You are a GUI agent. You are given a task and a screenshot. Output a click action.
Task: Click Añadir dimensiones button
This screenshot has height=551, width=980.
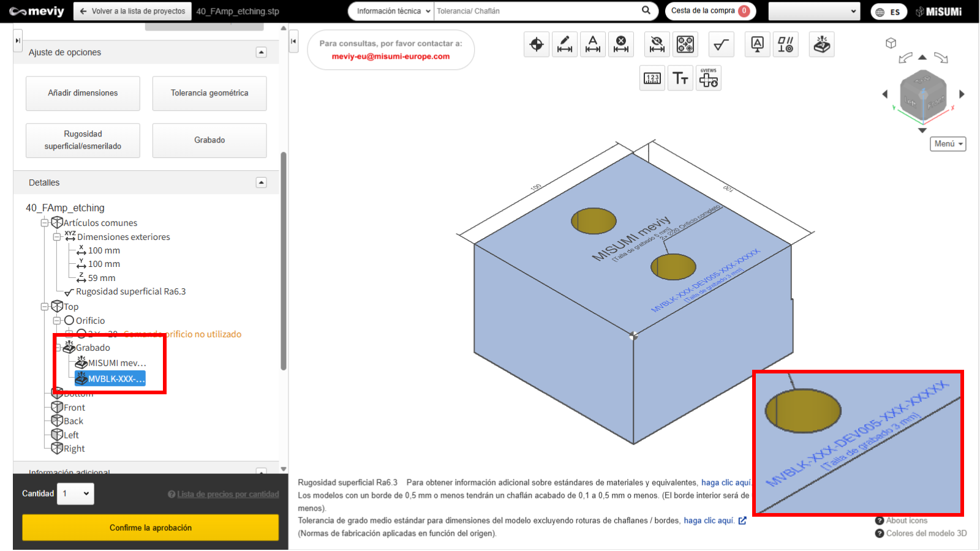tap(83, 93)
